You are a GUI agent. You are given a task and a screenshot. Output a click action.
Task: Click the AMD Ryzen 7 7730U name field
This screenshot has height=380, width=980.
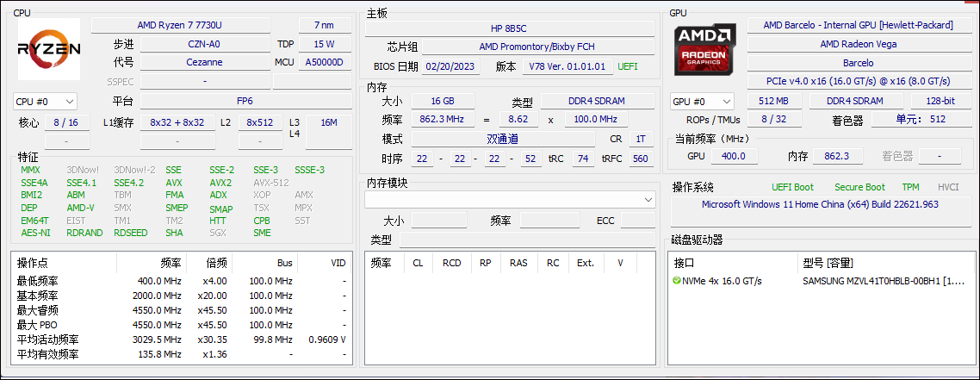coord(181,25)
